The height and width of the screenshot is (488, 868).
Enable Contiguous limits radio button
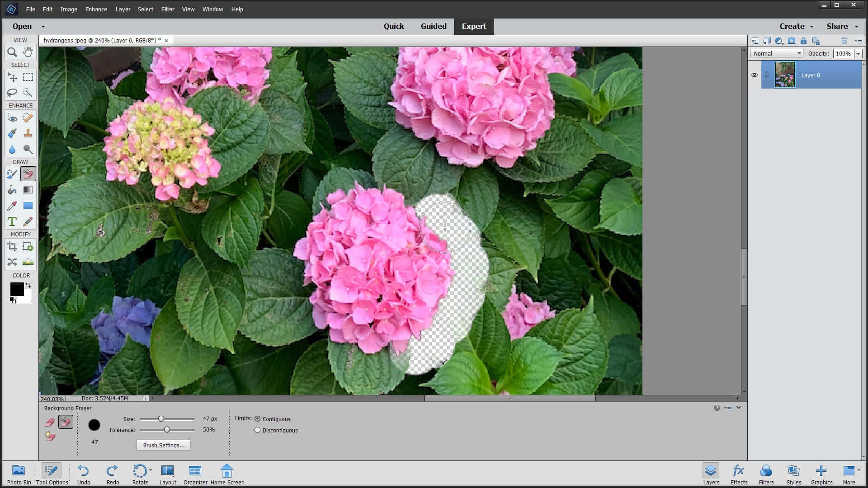[x=257, y=418]
